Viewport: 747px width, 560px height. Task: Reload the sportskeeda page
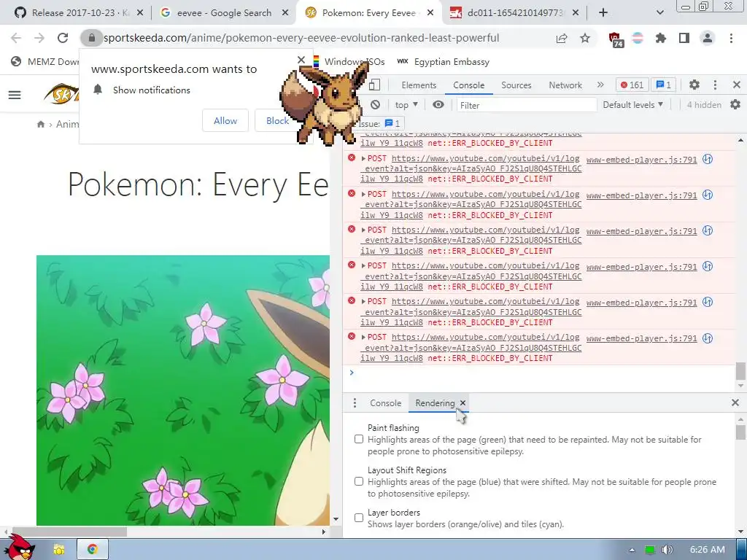pos(63,38)
